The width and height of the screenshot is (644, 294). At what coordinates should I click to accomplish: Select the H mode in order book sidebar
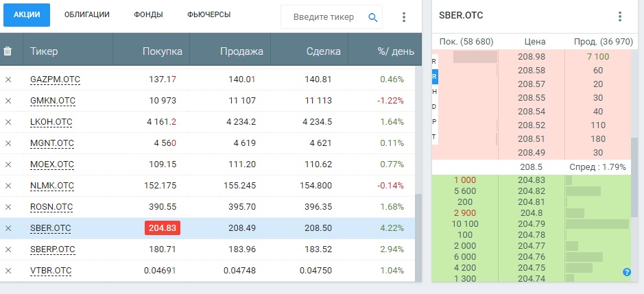coord(435,92)
